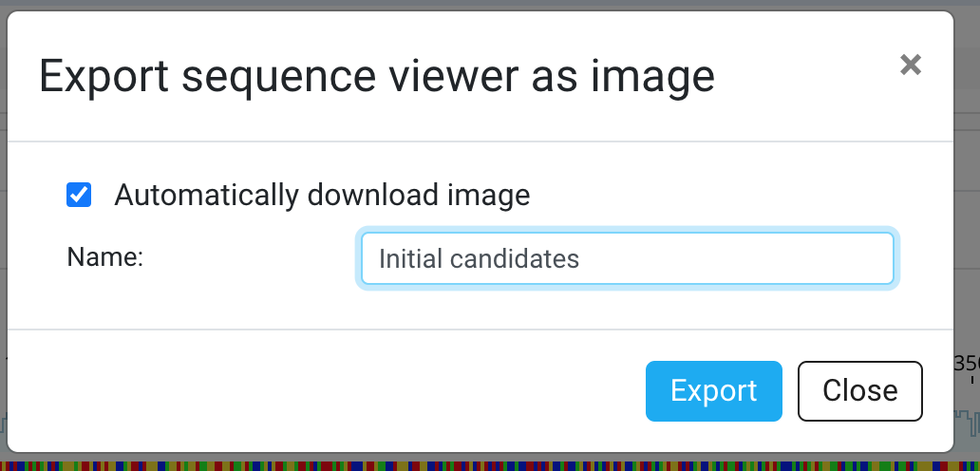
Task: Place the cursor after Initial candidates text
Action: 582,258
